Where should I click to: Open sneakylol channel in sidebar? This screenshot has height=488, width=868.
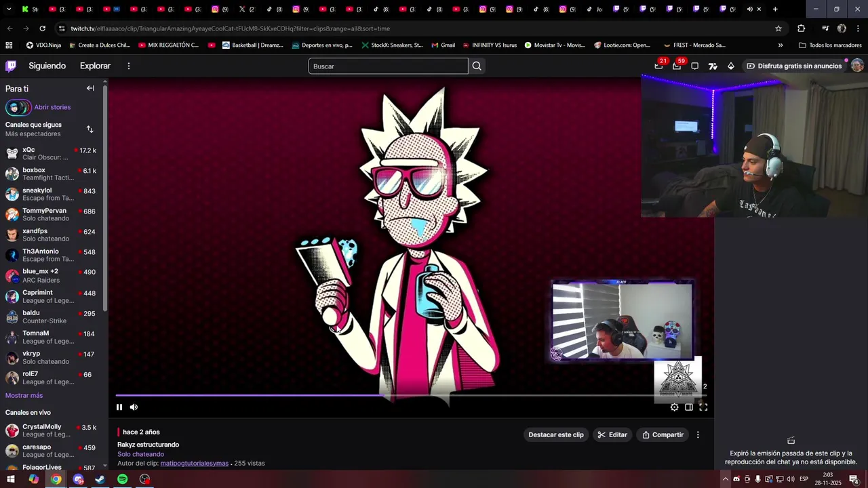click(52, 194)
